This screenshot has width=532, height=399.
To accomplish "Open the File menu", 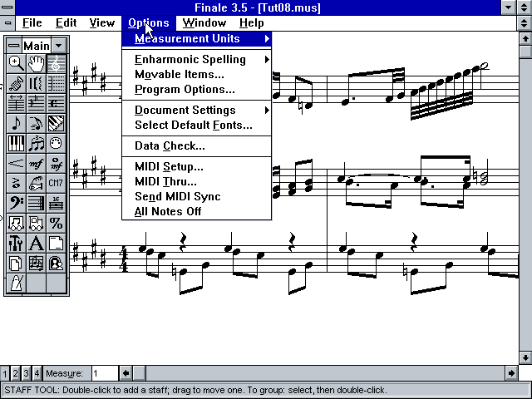I will [32, 23].
